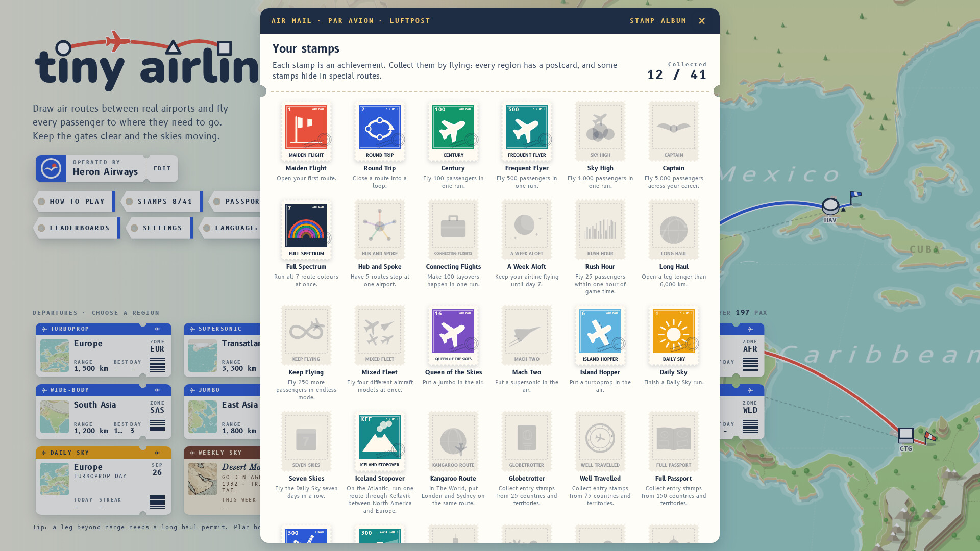Viewport: 980px width, 551px height.
Task: Select the Rush Hour stamp
Action: click(x=600, y=230)
